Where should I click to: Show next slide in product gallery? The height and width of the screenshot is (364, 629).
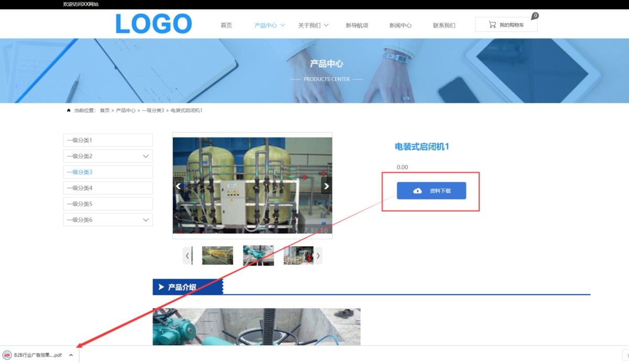(x=327, y=186)
